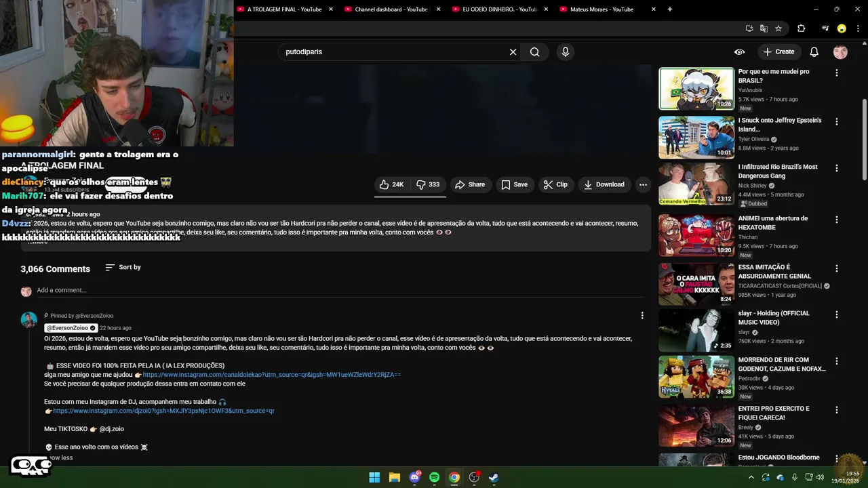Clear the putodiparis search text with the X
868x488 pixels.
coord(513,52)
